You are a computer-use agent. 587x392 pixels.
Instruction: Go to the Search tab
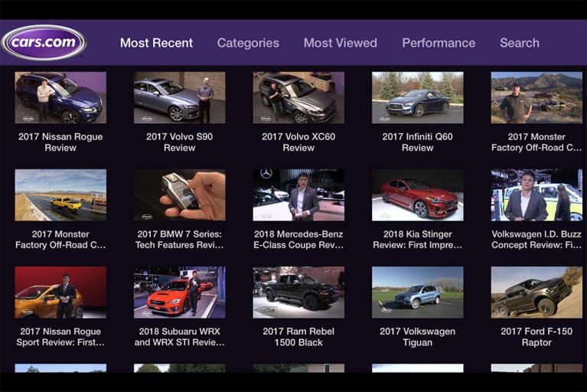tap(520, 43)
